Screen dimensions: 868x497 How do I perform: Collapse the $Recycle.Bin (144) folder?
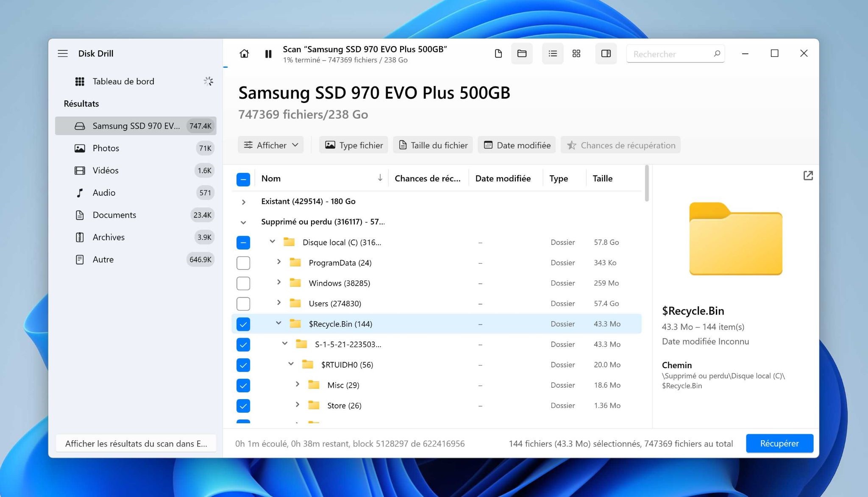pos(278,323)
